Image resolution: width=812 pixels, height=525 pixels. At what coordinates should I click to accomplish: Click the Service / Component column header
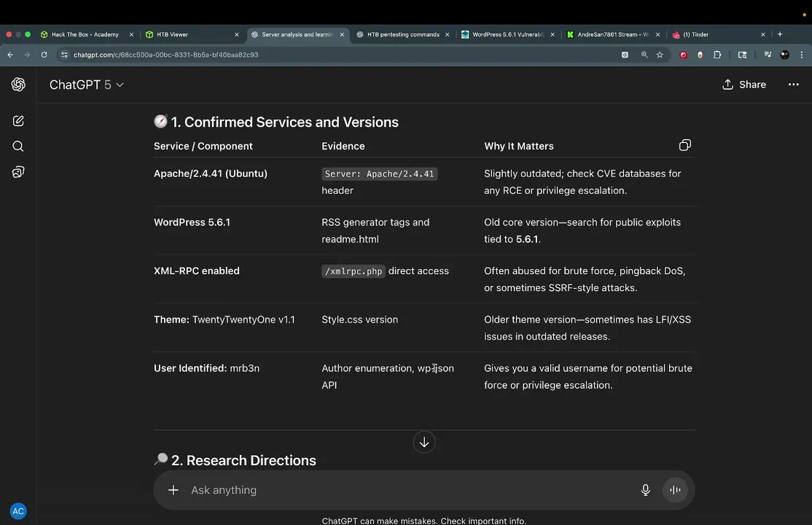[203, 146]
